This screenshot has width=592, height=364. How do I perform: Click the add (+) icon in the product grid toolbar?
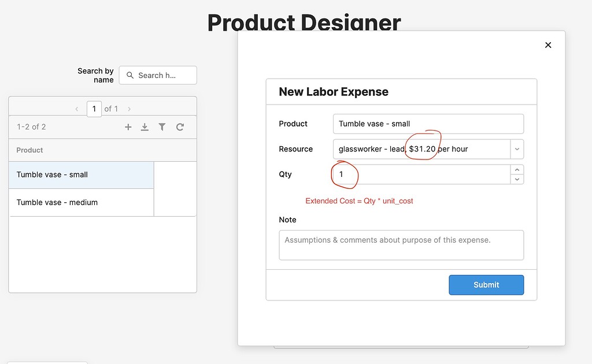[128, 127]
